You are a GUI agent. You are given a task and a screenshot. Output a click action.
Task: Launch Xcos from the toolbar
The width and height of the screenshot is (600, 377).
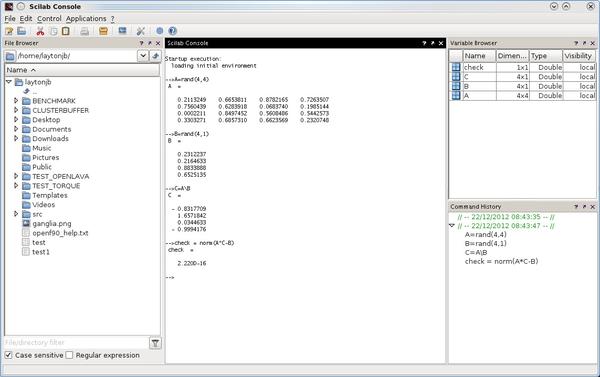click(122, 31)
